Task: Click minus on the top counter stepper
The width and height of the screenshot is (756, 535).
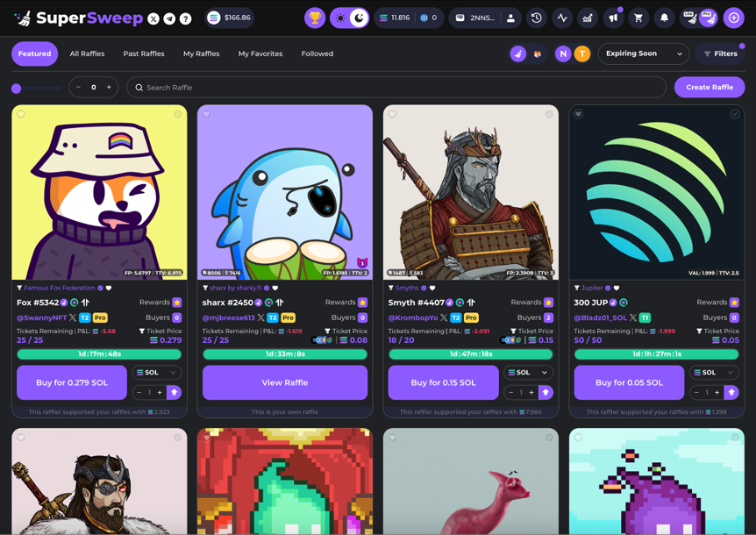Action: (x=78, y=87)
